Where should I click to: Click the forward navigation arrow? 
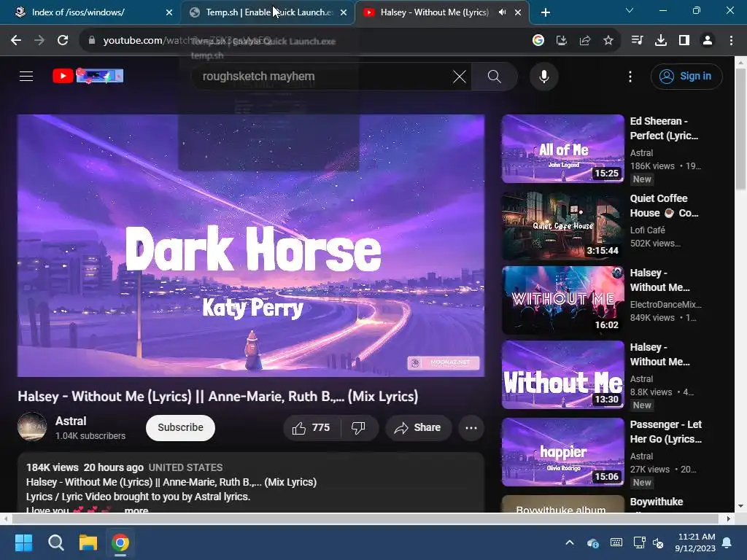click(x=39, y=41)
